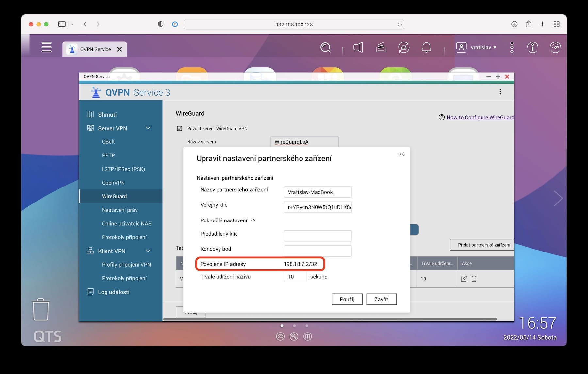Switch to the QVPN Service taskbar tab

(95, 49)
